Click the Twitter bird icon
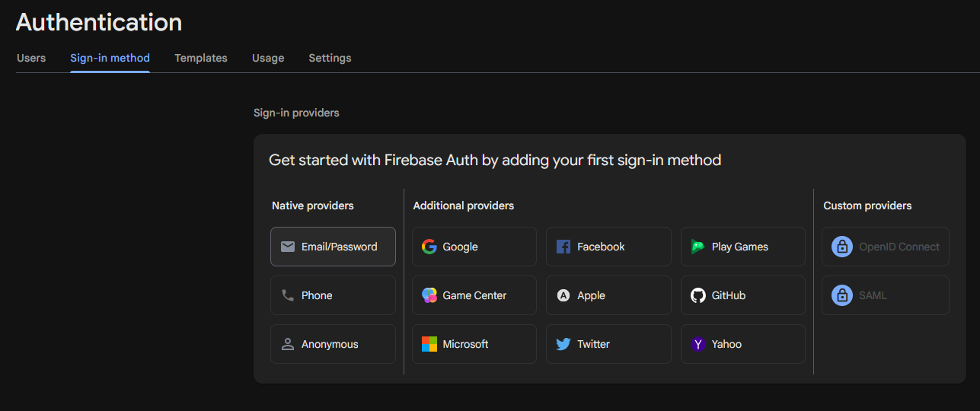980x411 pixels. click(x=563, y=344)
